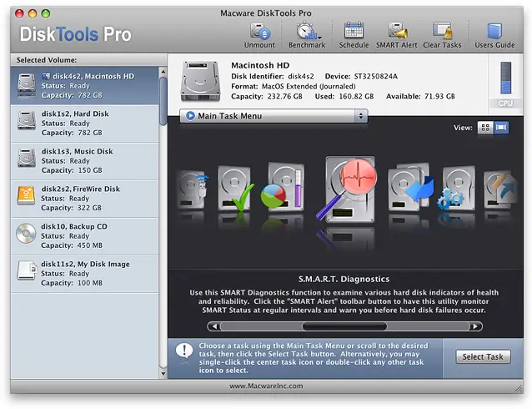Click the Backup CD disc icon
This screenshot has height=409, width=532.
point(26,234)
